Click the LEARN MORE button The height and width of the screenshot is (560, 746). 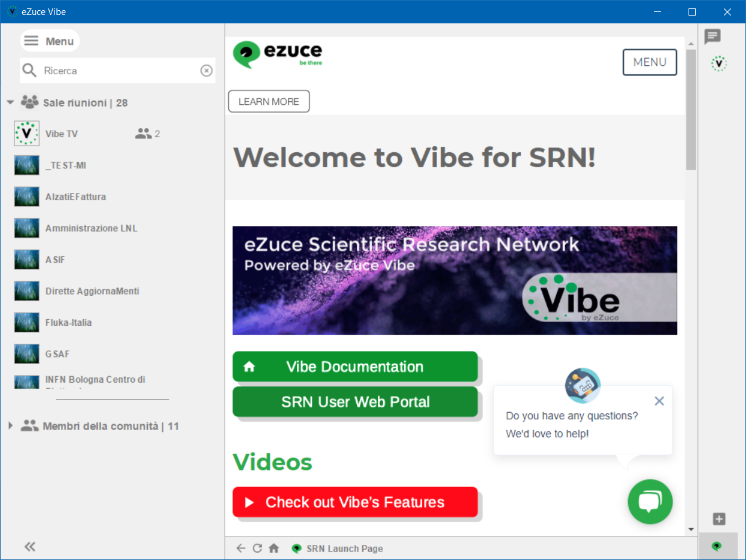coord(269,101)
